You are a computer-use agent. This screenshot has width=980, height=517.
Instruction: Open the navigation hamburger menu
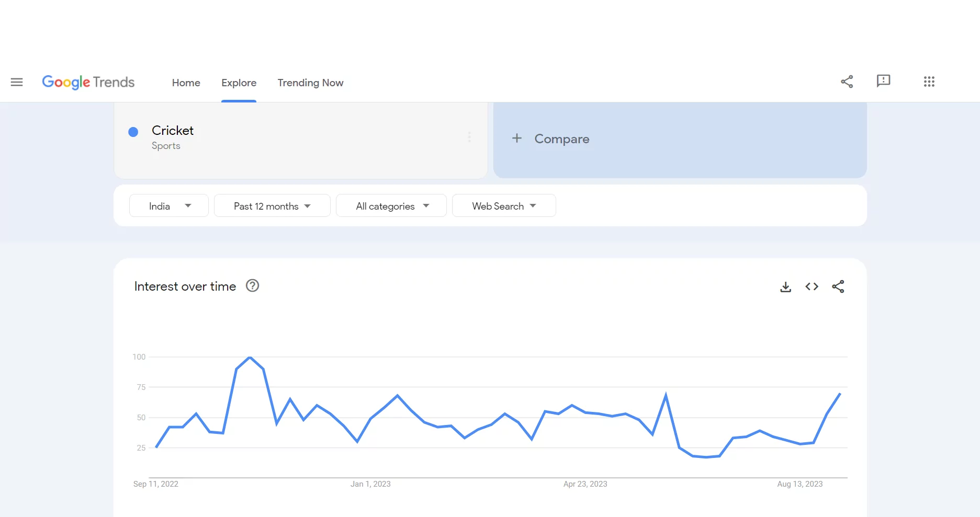(x=17, y=82)
